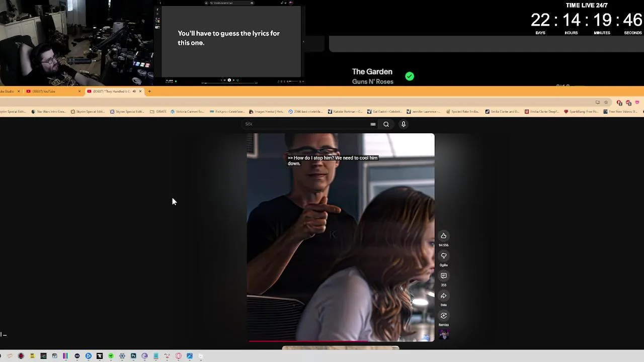
Task: Remix this Short
Action: (x=443, y=316)
